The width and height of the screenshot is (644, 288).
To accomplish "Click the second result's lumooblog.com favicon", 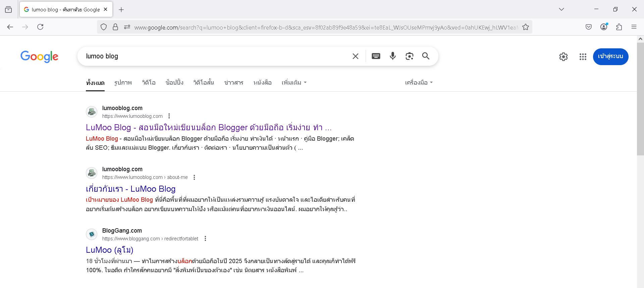I will pos(92,173).
